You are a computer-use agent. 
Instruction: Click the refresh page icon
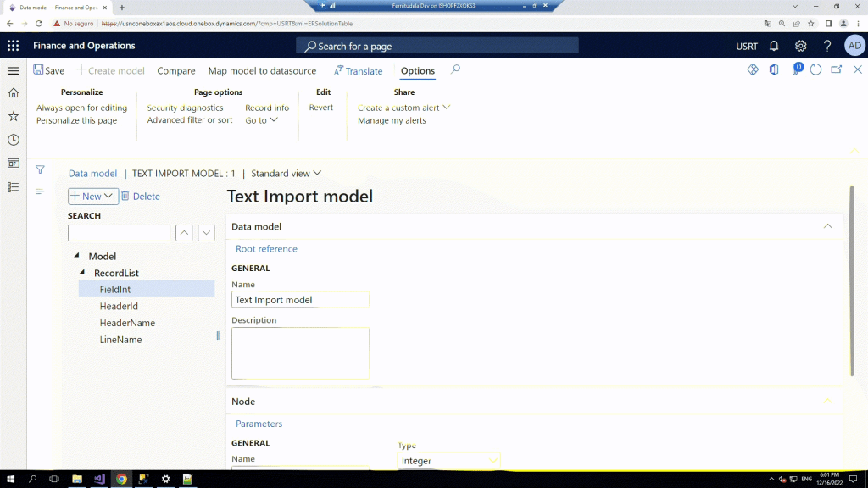815,70
